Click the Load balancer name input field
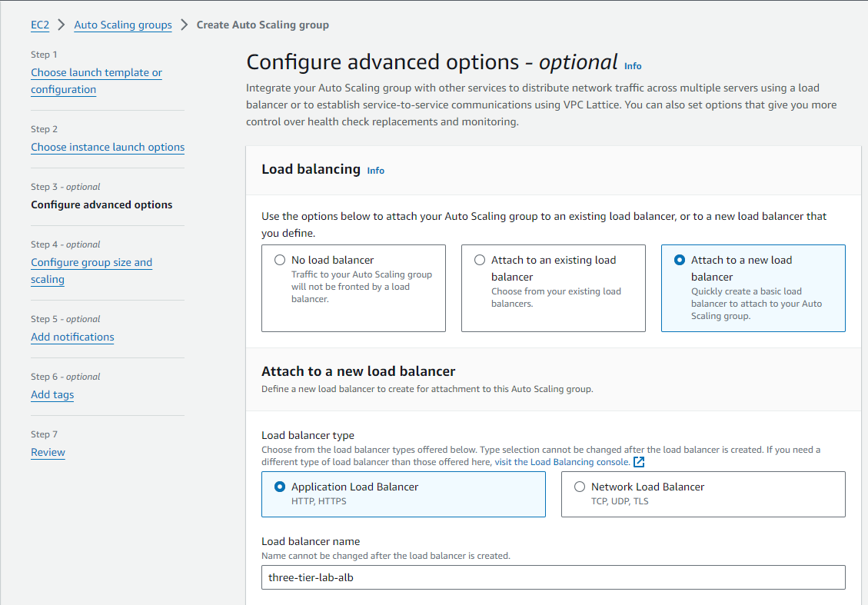Viewport: 868px width, 605px height. tap(553, 577)
